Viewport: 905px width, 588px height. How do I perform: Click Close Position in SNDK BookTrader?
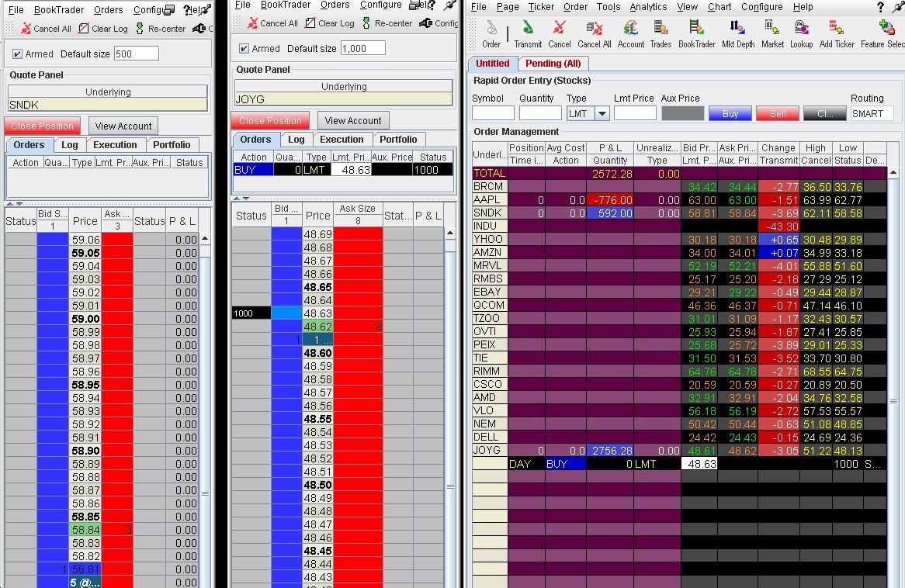point(43,126)
